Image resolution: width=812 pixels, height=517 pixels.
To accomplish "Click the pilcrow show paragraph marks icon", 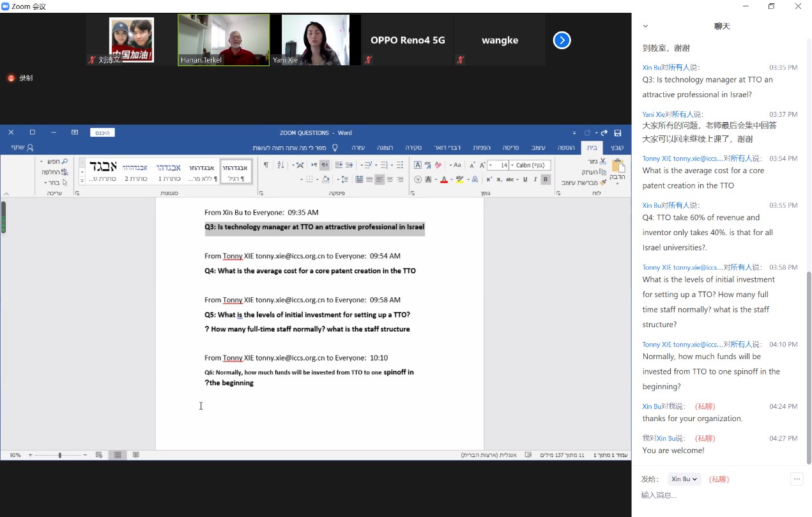I will pos(266,165).
